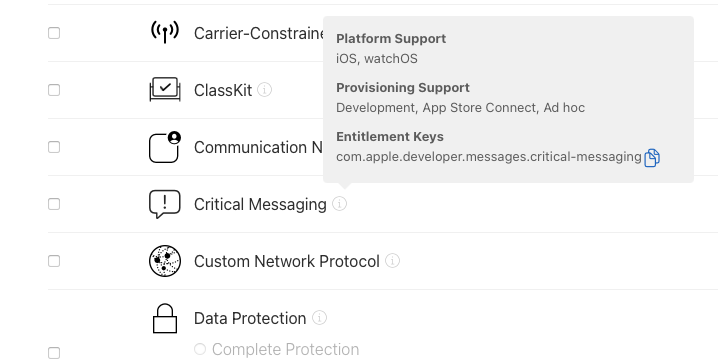The height and width of the screenshot is (362, 718).
Task: Click the Communication Notifications app icon
Action: pos(165,147)
